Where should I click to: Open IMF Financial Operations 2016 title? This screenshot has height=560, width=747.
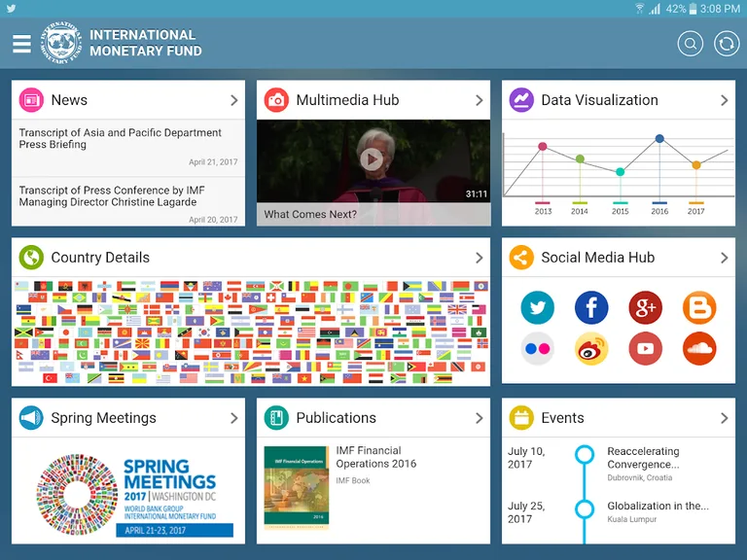[x=375, y=457]
